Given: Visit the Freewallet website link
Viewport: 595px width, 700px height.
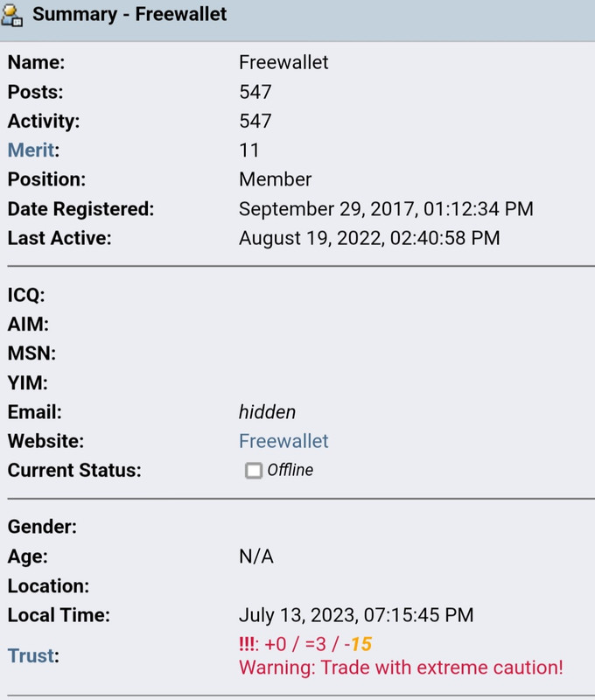Looking at the screenshot, I should [283, 441].
